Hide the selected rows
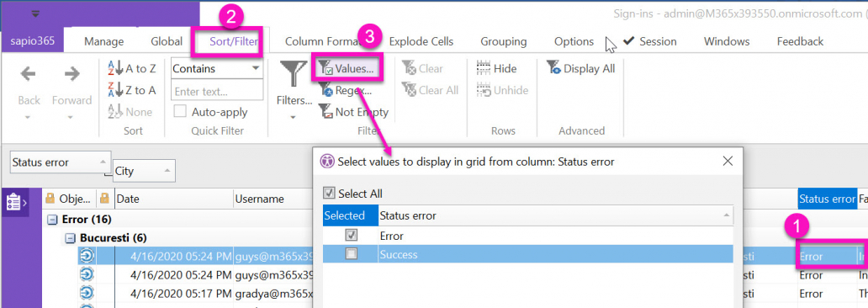This screenshot has width=868, height=308. [x=497, y=69]
